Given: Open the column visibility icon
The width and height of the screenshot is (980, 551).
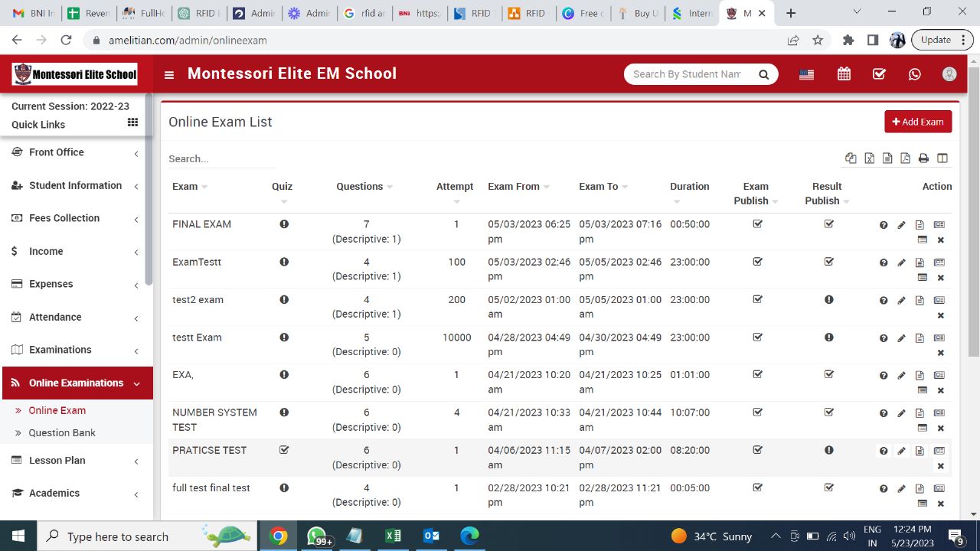Looking at the screenshot, I should (x=942, y=158).
